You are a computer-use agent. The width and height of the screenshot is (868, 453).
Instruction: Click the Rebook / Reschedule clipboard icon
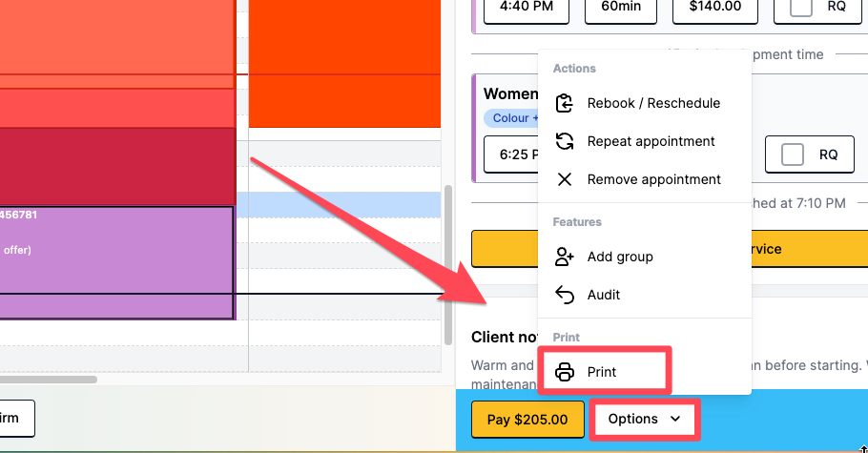pyautogui.click(x=565, y=103)
